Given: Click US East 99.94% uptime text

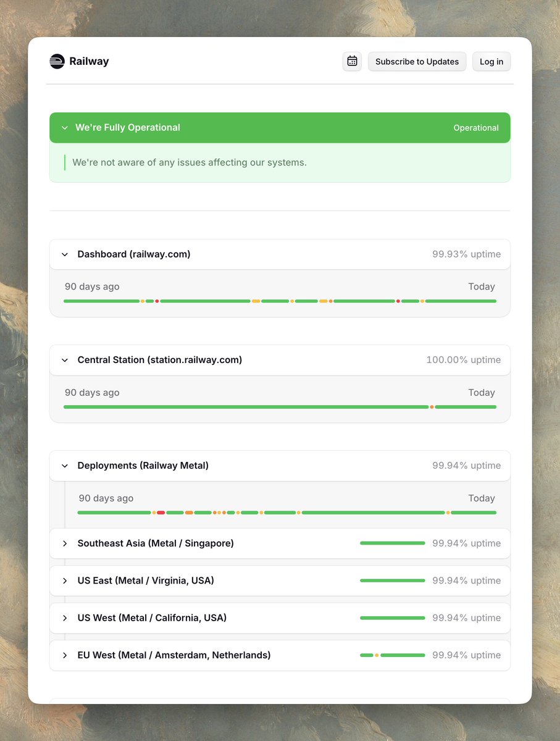Looking at the screenshot, I should 466,580.
